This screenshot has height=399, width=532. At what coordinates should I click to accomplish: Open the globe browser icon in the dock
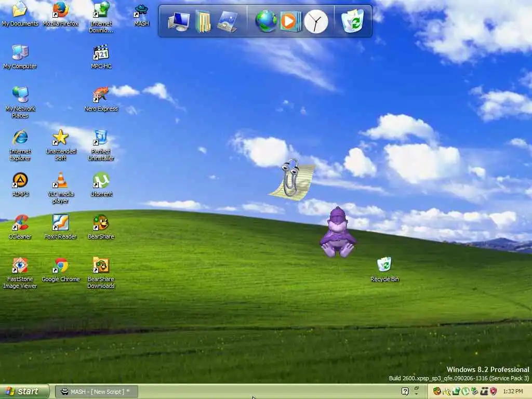pyautogui.click(x=266, y=21)
